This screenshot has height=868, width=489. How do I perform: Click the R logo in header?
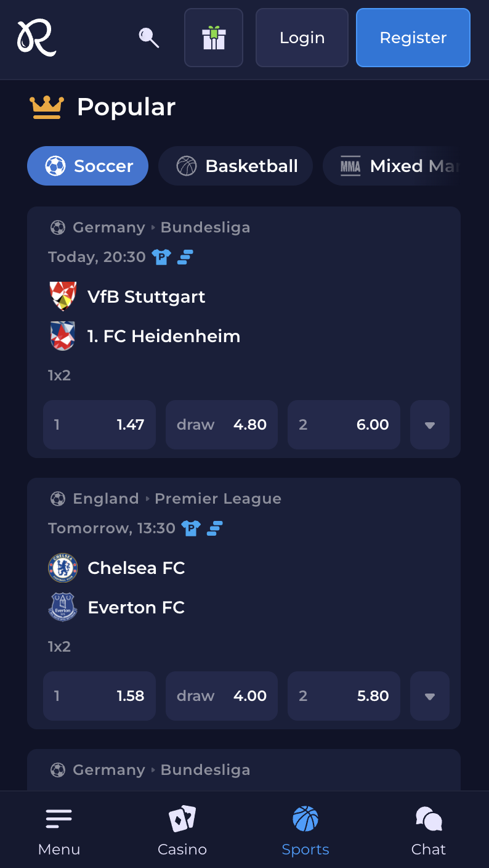[x=36, y=38]
